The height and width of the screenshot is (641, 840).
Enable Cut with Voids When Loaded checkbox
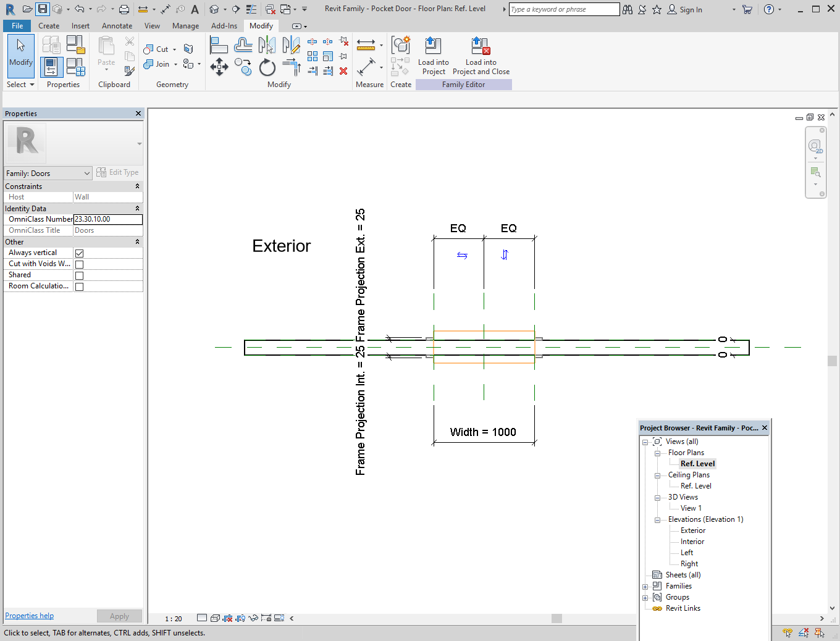click(x=79, y=264)
